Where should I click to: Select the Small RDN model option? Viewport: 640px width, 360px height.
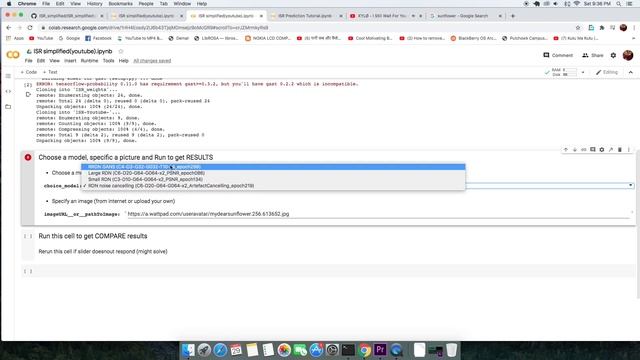coord(273,179)
